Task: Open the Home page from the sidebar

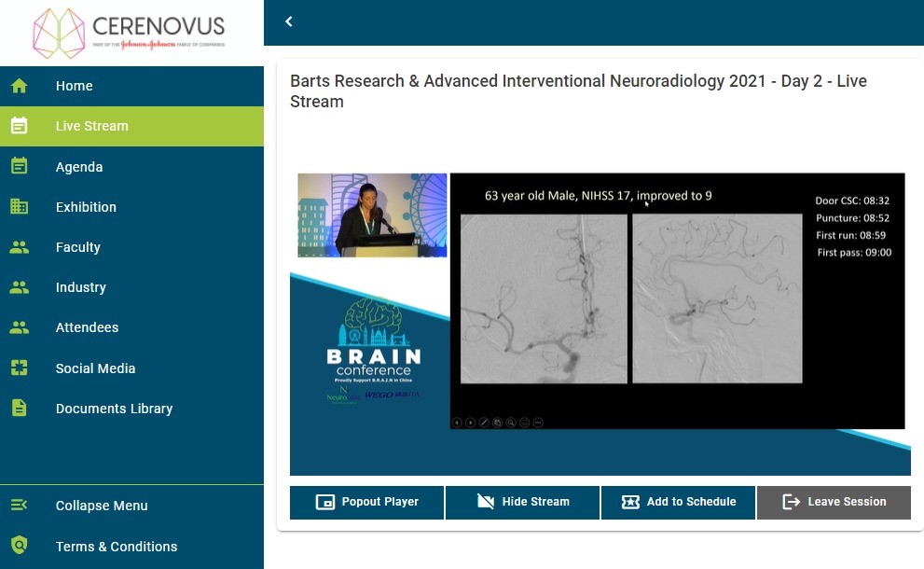Action: [131, 86]
